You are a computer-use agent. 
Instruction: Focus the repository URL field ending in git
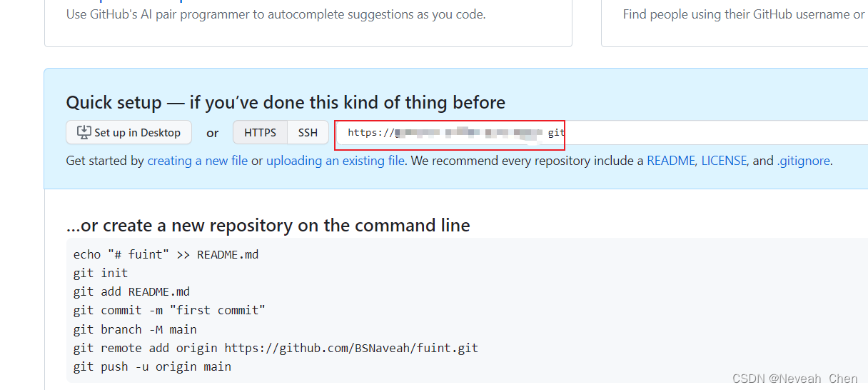(602, 133)
